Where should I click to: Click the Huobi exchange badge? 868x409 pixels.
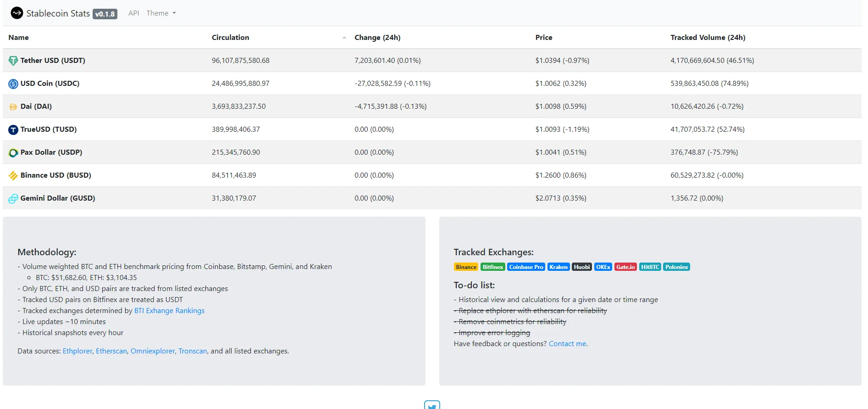[x=582, y=267]
